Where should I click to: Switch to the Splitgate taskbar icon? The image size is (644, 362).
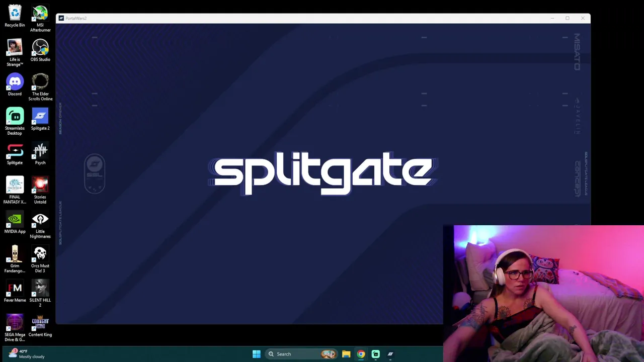(x=390, y=354)
